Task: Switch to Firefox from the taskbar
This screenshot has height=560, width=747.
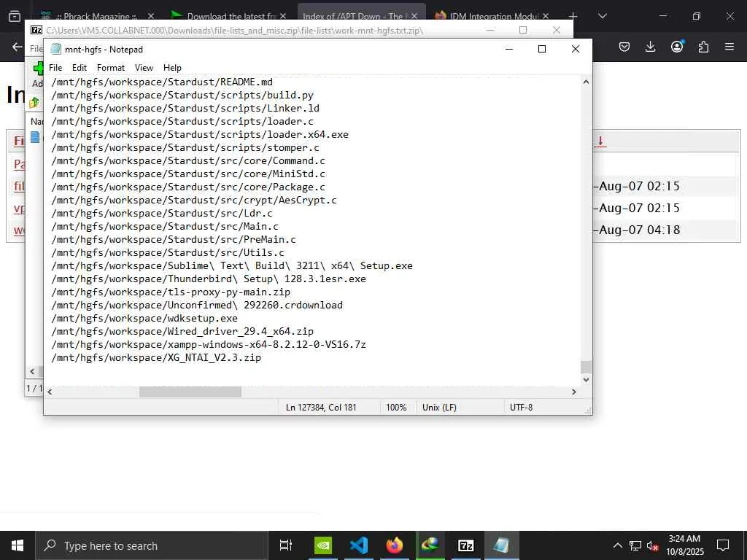Action: point(395,545)
